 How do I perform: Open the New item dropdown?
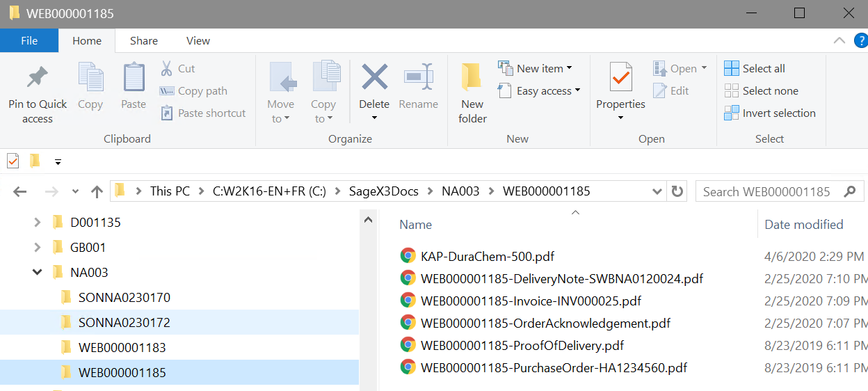pos(536,68)
